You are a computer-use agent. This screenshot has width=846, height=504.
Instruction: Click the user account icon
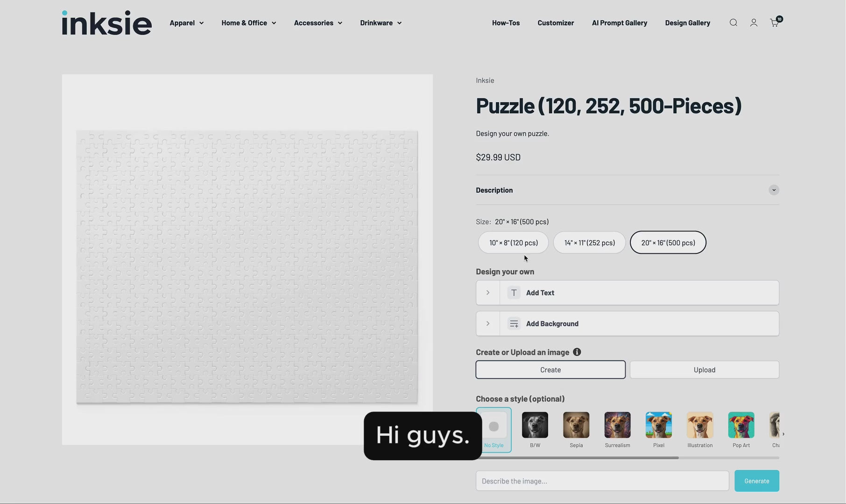point(754,23)
